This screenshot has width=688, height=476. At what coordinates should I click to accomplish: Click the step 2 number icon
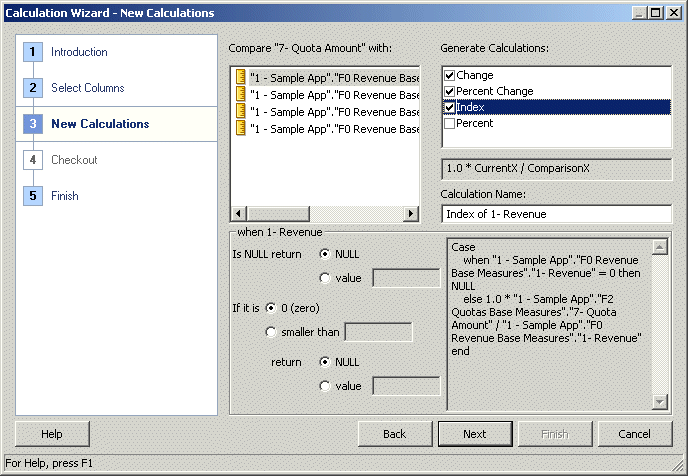click(33, 88)
